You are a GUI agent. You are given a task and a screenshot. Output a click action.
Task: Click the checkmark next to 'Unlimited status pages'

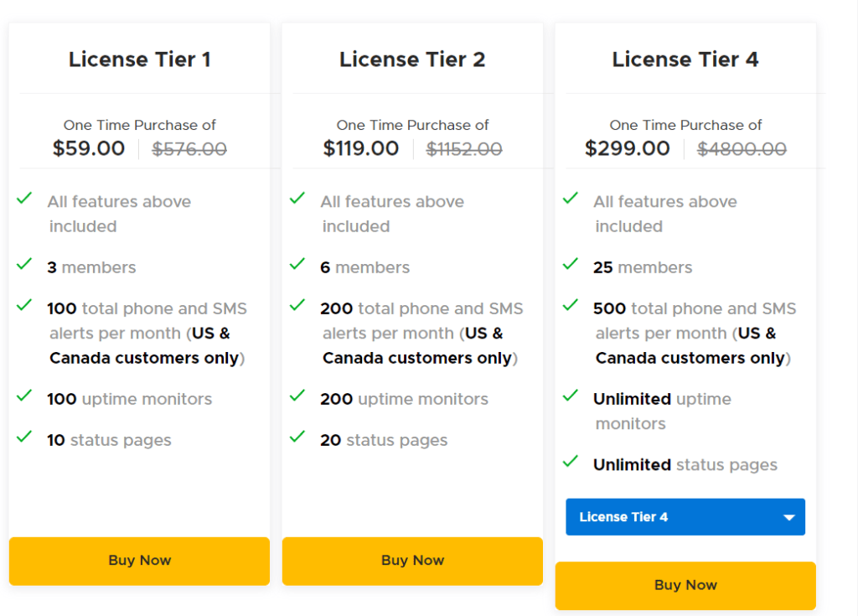[571, 461]
